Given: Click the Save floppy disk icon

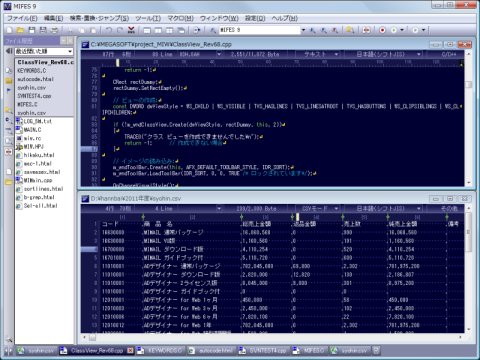Looking at the screenshot, I should click(32, 30).
